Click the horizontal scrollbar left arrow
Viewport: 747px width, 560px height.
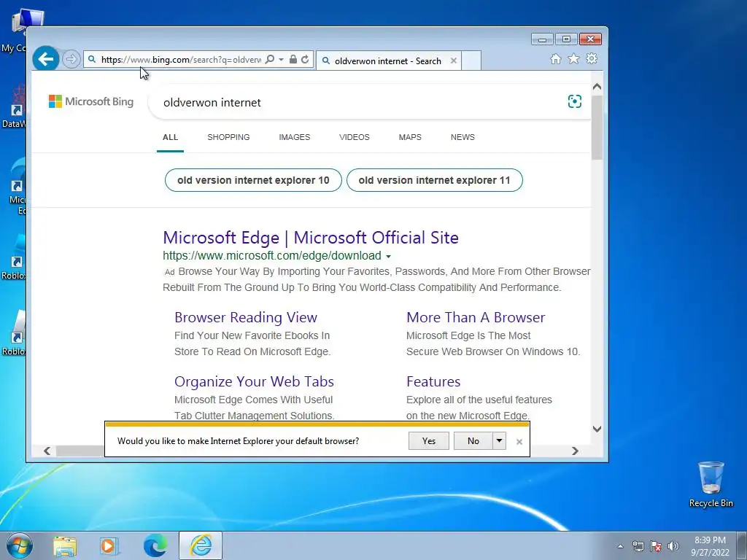tap(47, 451)
